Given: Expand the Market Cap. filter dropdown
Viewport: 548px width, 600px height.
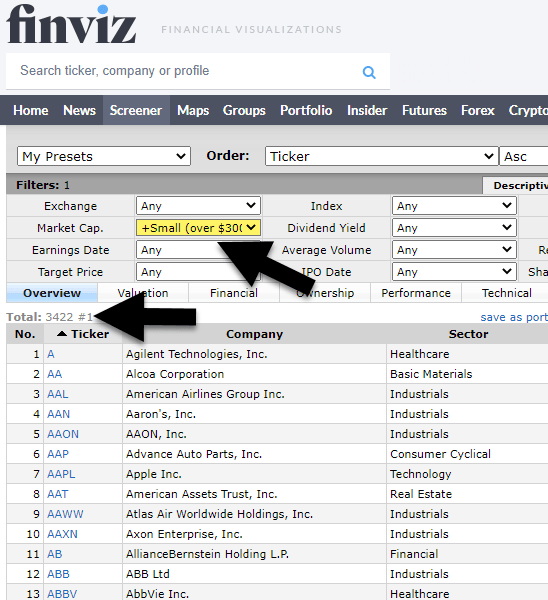Looking at the screenshot, I should [x=198, y=228].
